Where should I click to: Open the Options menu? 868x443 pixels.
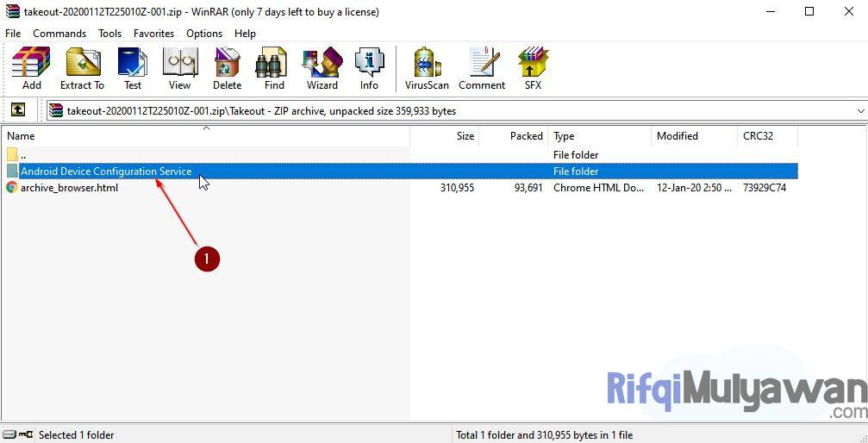click(x=204, y=34)
